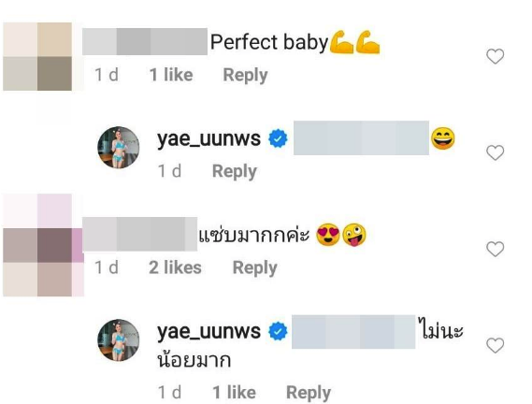The image size is (532, 404).
Task: Reply to yae_uunws smiley emoji comment
Action: click(x=235, y=171)
